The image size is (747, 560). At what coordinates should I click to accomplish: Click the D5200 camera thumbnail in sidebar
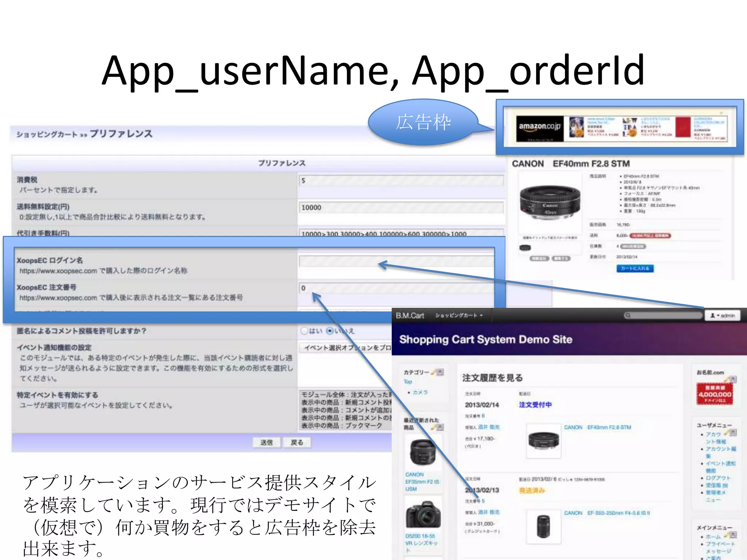423,514
